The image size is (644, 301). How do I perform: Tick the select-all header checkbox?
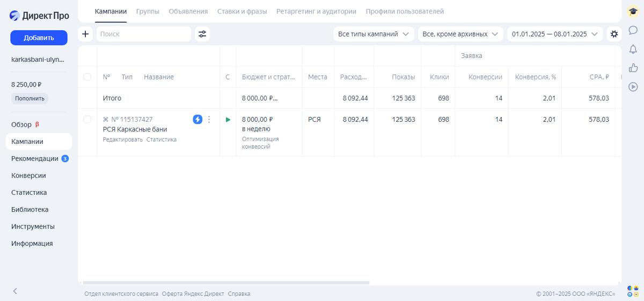click(x=87, y=77)
